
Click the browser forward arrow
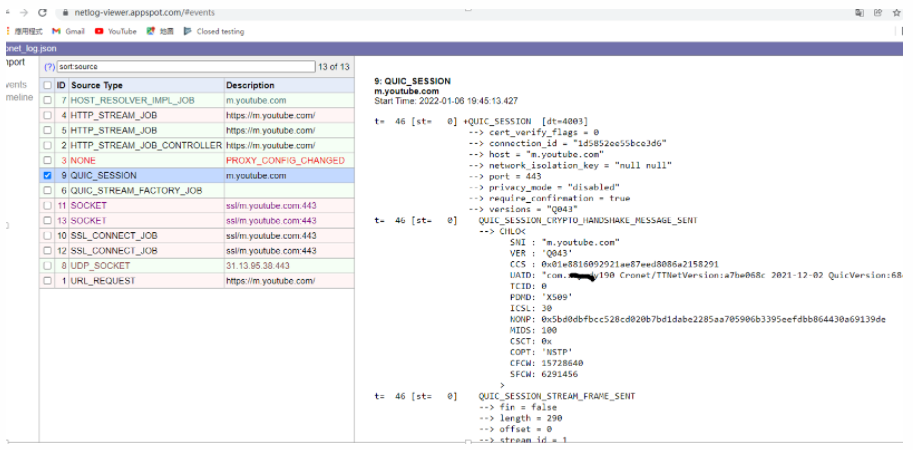pos(24,12)
